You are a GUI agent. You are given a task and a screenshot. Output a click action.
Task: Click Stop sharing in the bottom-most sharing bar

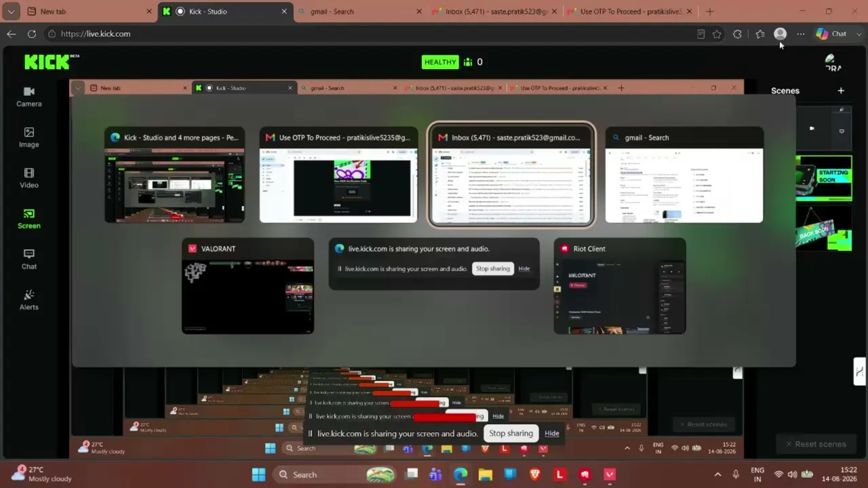click(511, 434)
